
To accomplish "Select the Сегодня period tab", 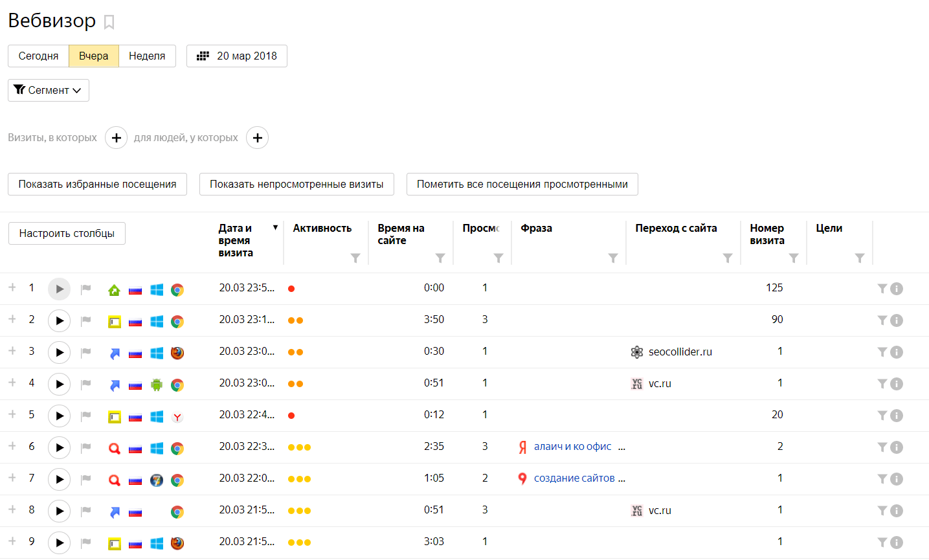I will [x=38, y=56].
